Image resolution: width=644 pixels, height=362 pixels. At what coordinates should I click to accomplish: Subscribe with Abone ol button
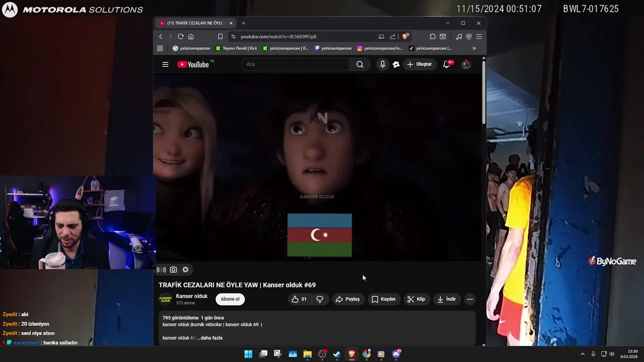point(230,299)
